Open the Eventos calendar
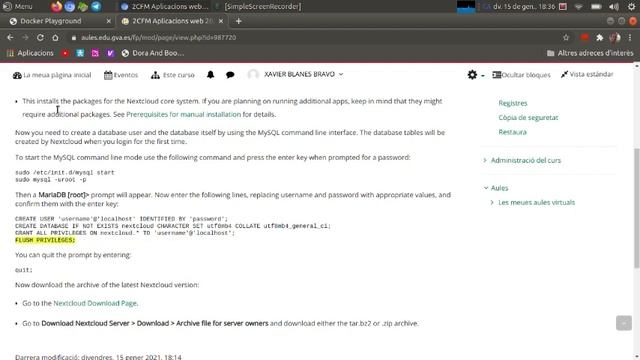The image size is (640, 360). pos(121,75)
